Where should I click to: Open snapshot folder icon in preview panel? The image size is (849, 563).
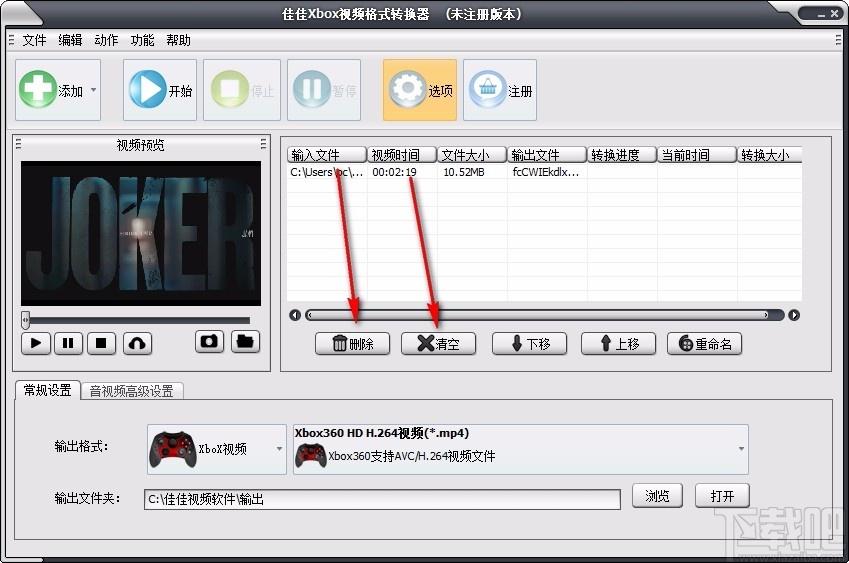(x=245, y=342)
